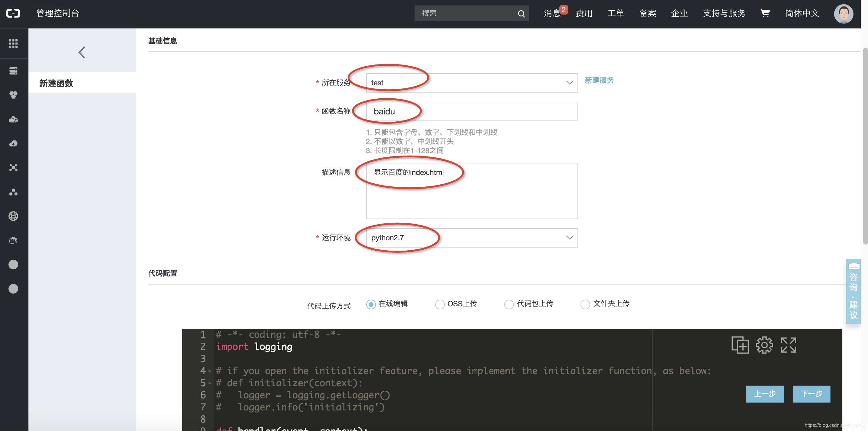This screenshot has height=431, width=868.
Task: Click 管理控制台 console title
Action: pyautogui.click(x=58, y=13)
